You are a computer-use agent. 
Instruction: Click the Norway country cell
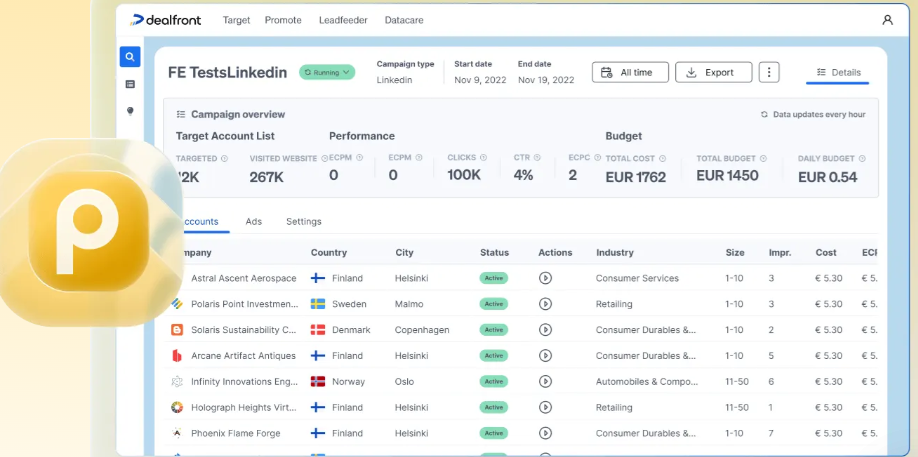[338, 382]
